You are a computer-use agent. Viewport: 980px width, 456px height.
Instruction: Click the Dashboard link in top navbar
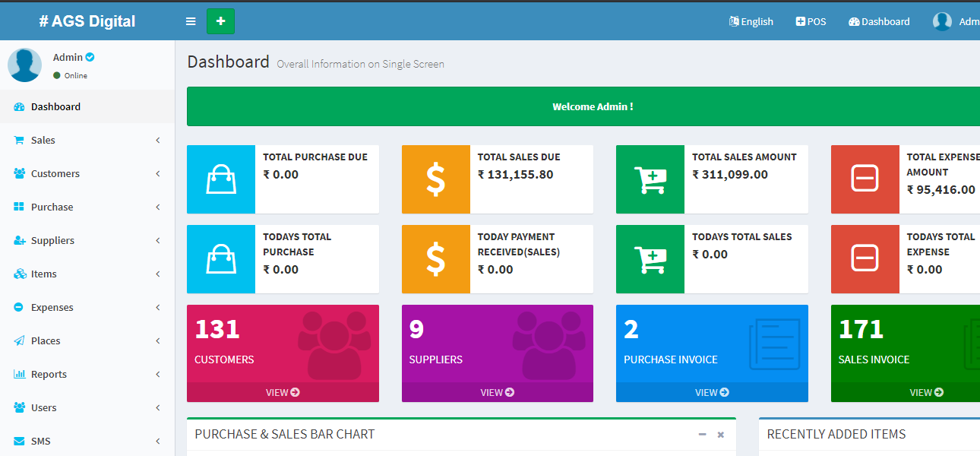click(x=879, y=21)
